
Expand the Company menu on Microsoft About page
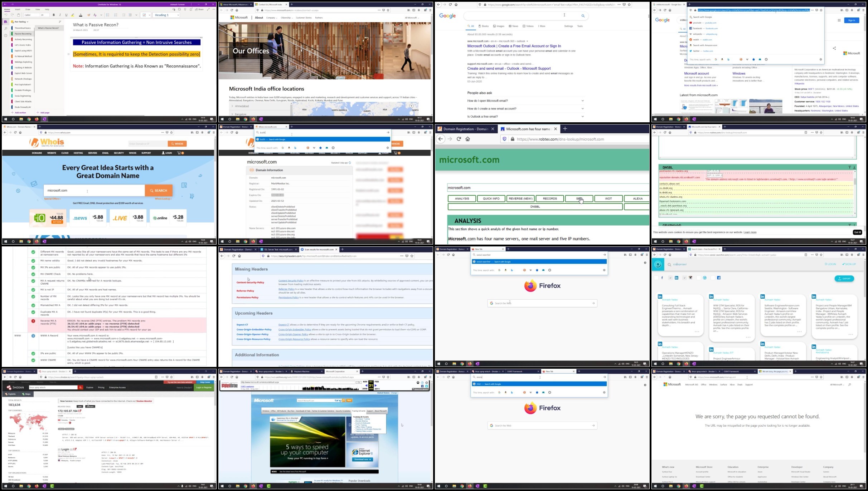tap(271, 18)
